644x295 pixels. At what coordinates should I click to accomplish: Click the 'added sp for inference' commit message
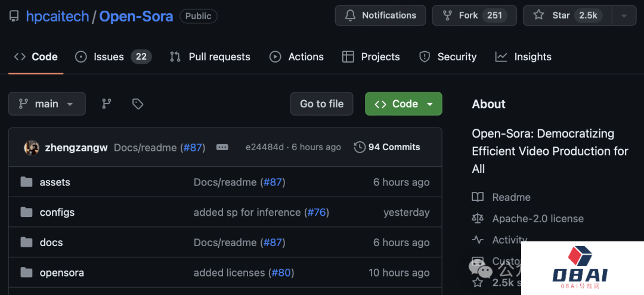(247, 213)
